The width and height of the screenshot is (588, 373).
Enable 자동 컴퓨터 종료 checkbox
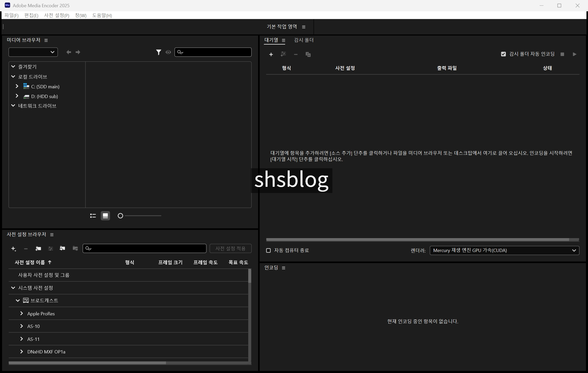tap(268, 250)
